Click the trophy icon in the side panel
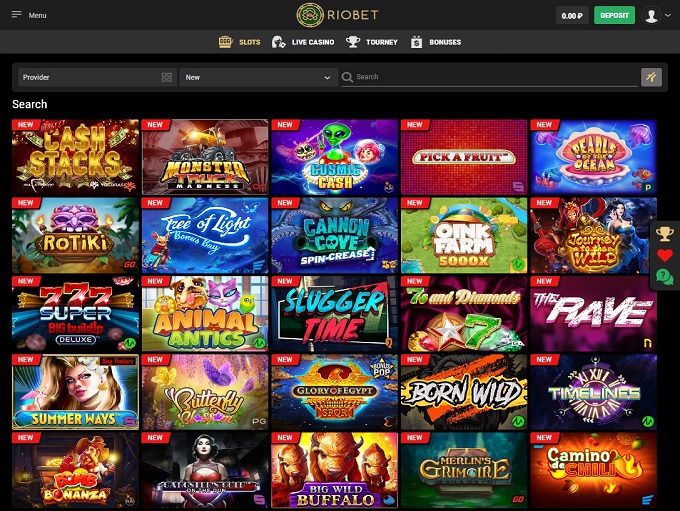 click(x=664, y=234)
